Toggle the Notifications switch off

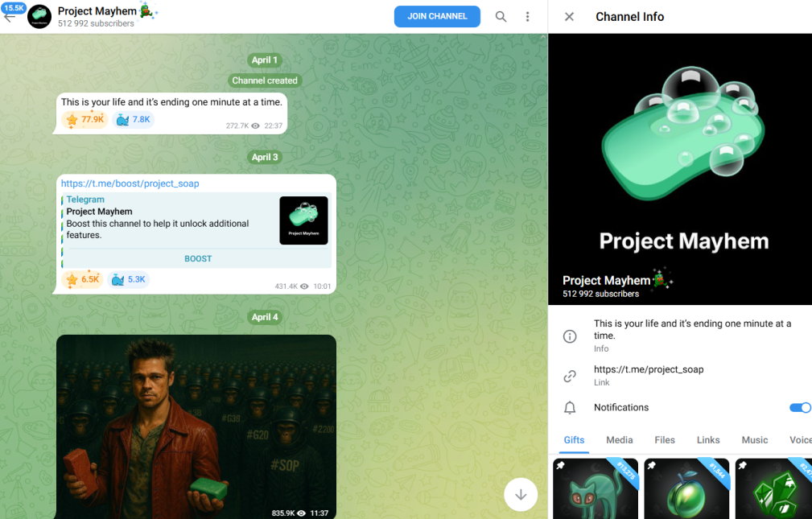[x=800, y=408]
